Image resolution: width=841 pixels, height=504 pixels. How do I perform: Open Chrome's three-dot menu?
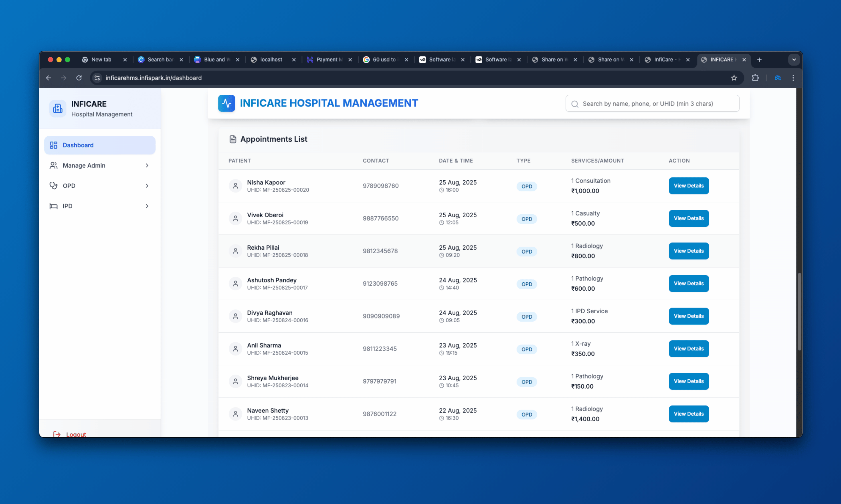793,78
